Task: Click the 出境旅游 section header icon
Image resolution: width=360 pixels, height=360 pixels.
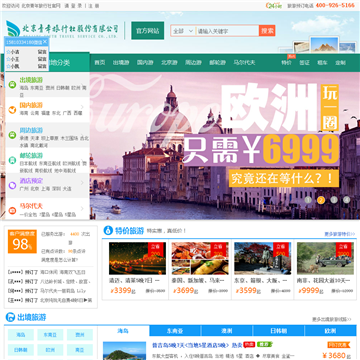Action: (10, 317)
